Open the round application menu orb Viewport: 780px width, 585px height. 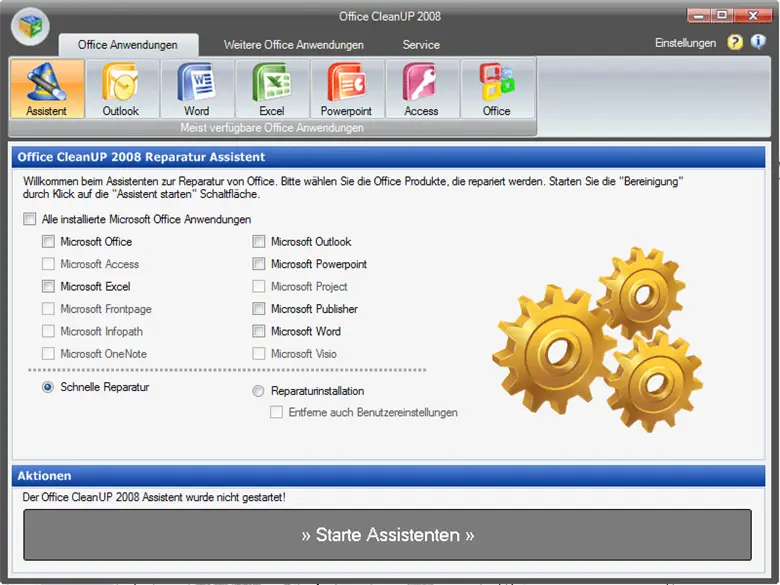click(x=30, y=26)
